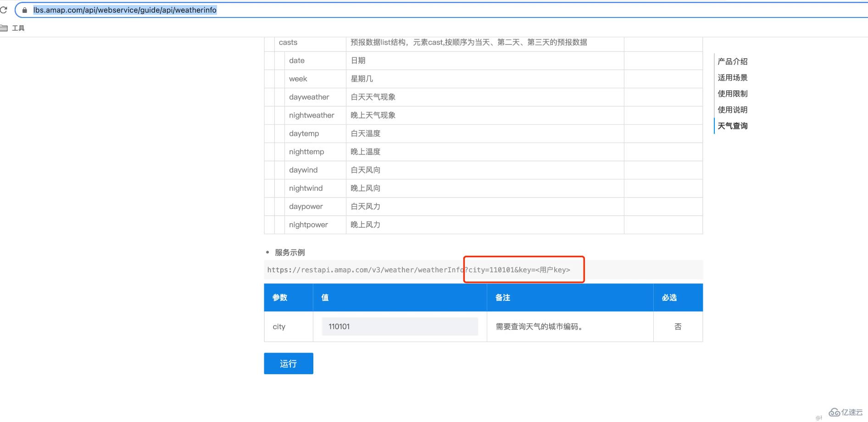The height and width of the screenshot is (422, 868).
Task: Click the daywind field name
Action: (303, 170)
